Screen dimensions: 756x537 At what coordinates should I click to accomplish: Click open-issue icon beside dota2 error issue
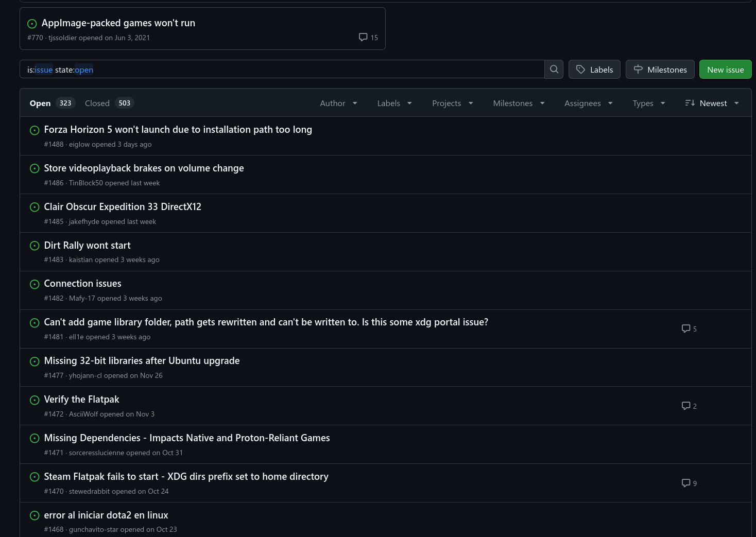[35, 516]
